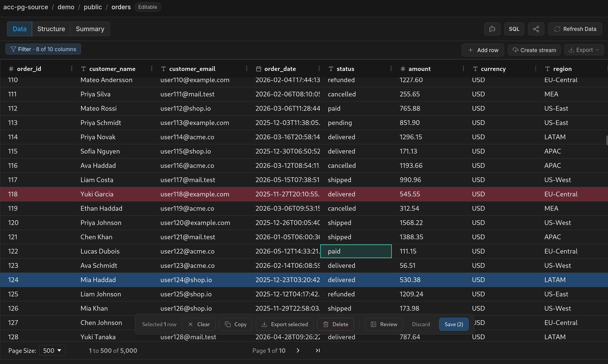Open the Filter columns control

43,49
